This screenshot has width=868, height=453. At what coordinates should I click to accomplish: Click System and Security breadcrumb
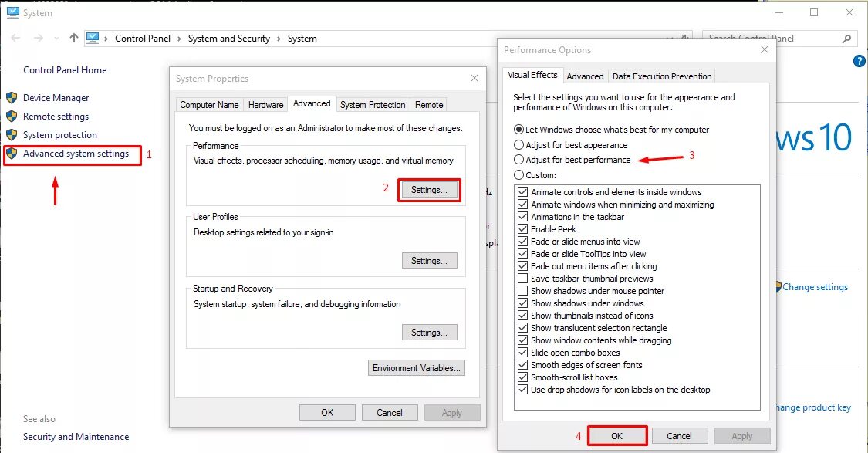click(x=228, y=39)
